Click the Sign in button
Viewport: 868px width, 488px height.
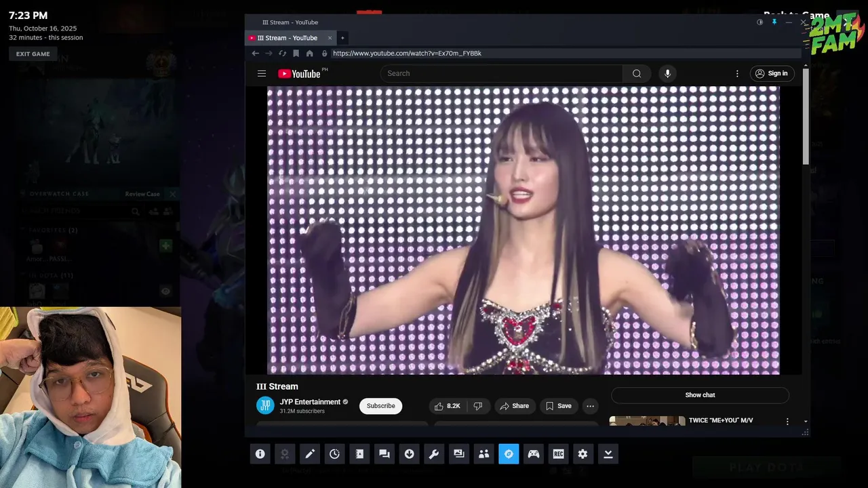(x=772, y=73)
